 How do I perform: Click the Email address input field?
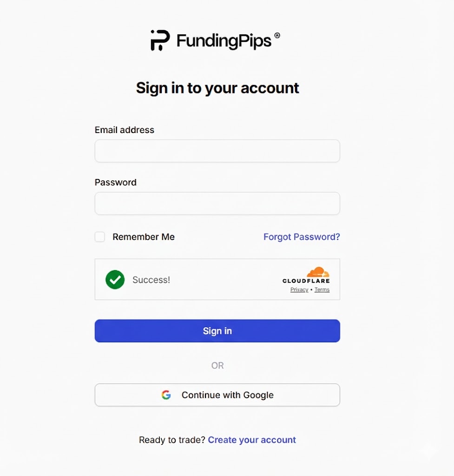point(217,151)
